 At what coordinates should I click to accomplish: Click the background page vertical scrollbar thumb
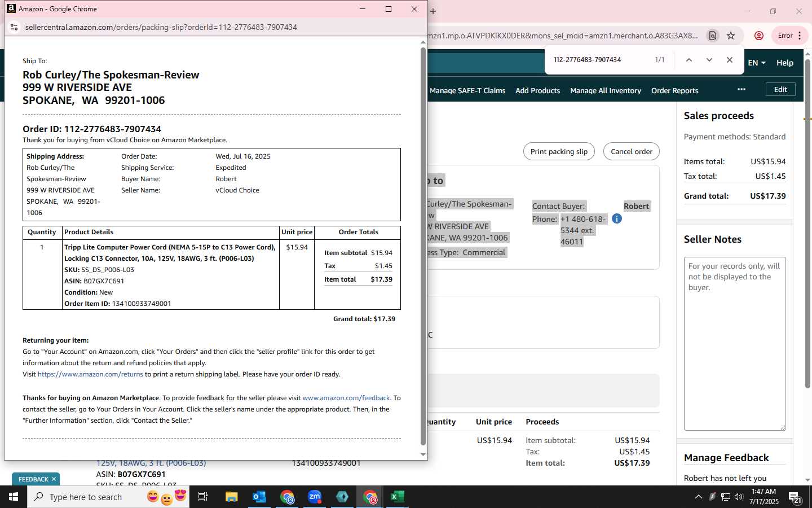pos(807,224)
